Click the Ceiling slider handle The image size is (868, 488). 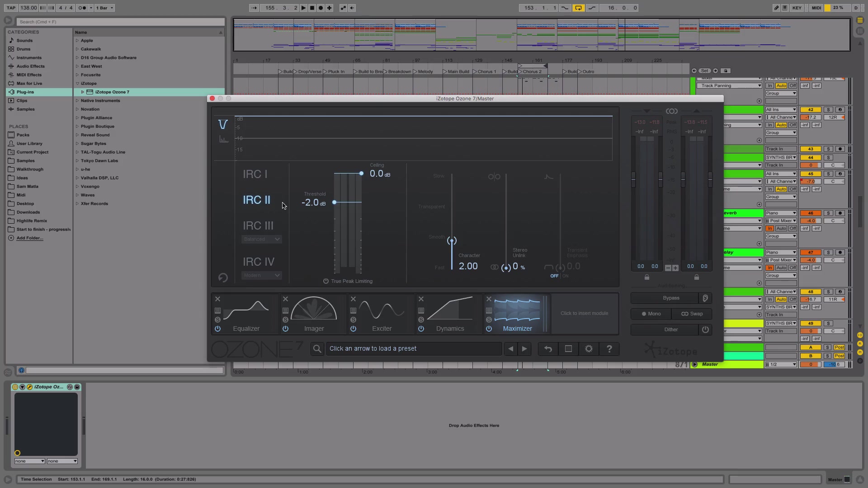pyautogui.click(x=361, y=174)
